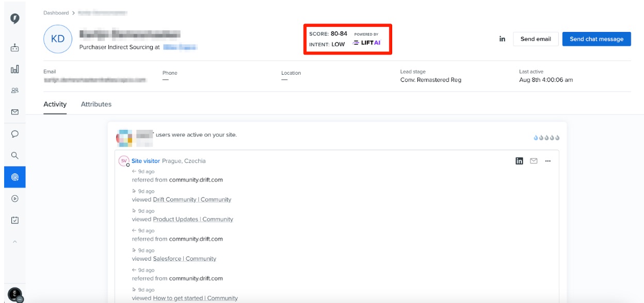Click Send chat message button
Viewport: 644px width, 303px height.
click(x=597, y=39)
